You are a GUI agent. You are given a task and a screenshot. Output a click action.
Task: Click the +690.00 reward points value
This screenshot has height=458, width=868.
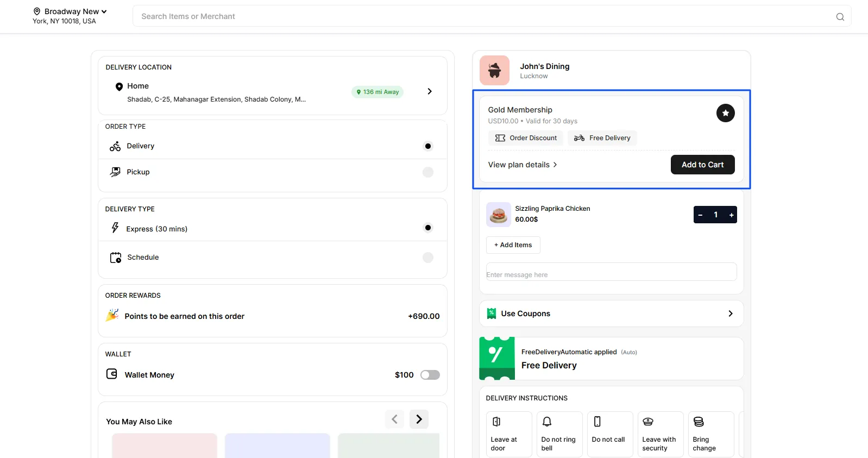pyautogui.click(x=424, y=316)
